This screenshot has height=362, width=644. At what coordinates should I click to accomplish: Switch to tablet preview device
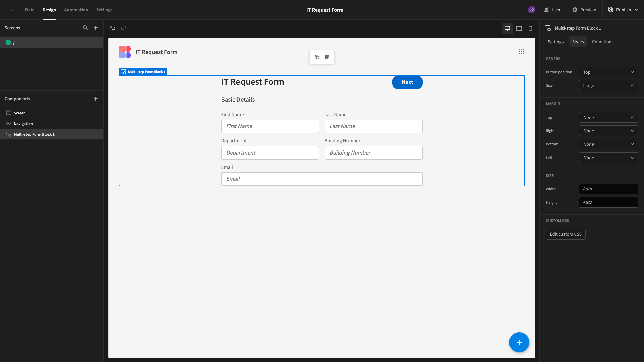[519, 28]
